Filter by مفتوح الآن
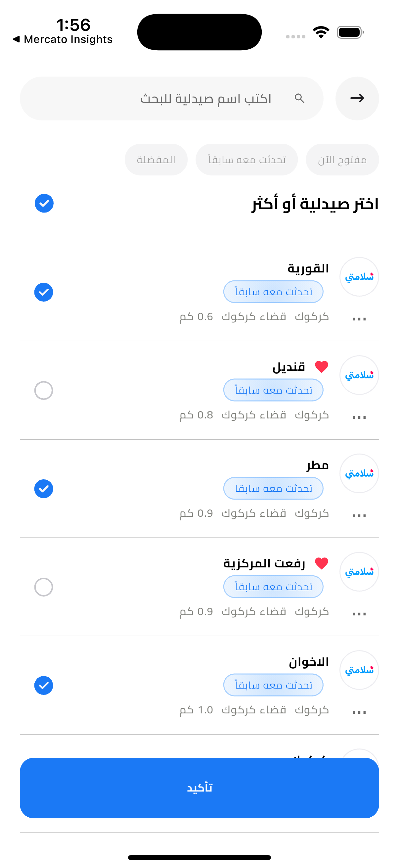 [342, 160]
